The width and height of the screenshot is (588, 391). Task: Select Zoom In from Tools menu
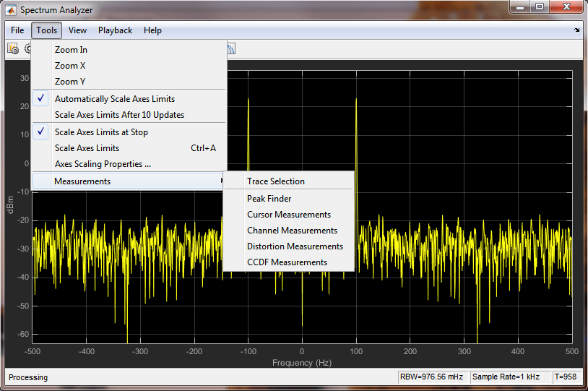pyautogui.click(x=129, y=50)
